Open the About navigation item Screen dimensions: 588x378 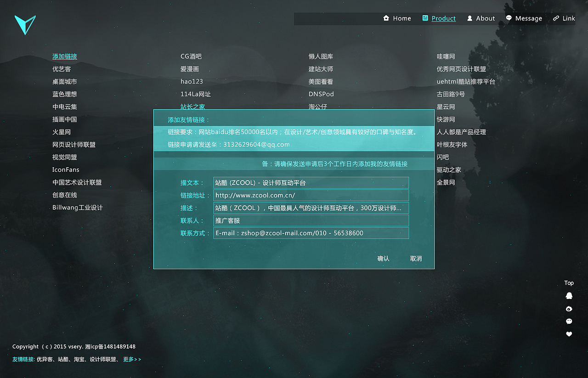click(481, 18)
